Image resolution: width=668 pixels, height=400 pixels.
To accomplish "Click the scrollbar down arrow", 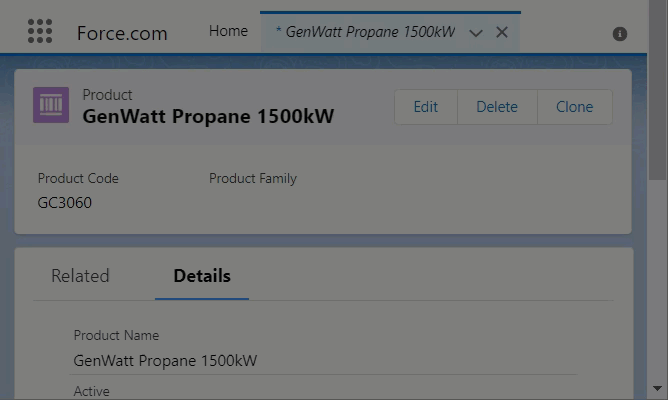I will click(658, 388).
